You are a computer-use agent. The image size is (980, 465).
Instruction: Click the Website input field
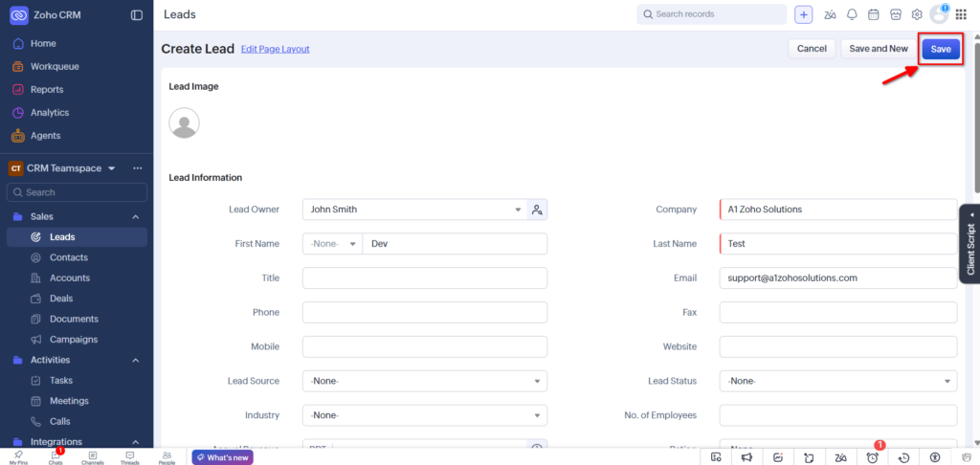click(838, 346)
